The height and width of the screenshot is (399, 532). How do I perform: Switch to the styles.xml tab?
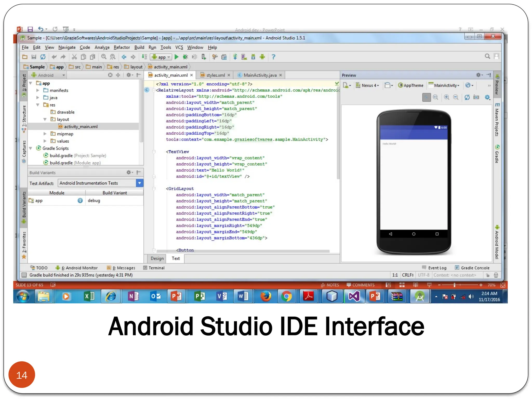[215, 75]
